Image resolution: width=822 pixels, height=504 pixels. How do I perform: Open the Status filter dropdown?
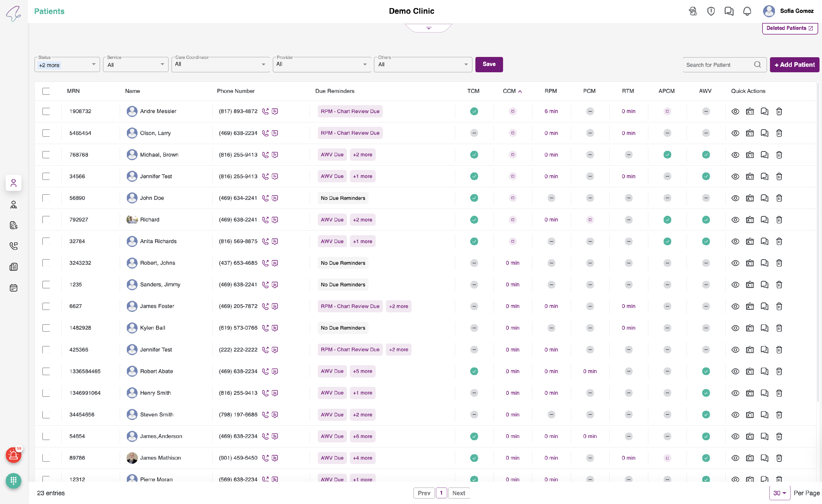(67, 65)
